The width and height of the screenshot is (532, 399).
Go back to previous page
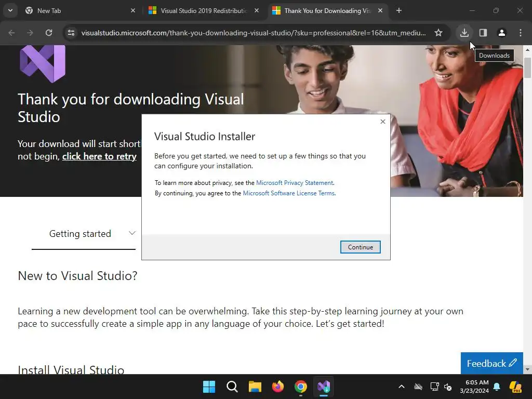pyautogui.click(x=11, y=33)
